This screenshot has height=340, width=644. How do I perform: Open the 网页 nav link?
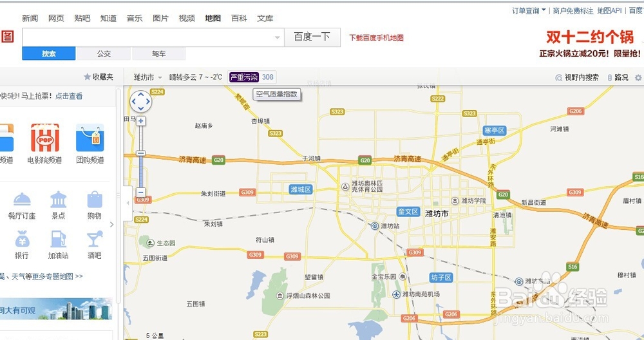pyautogui.click(x=56, y=18)
